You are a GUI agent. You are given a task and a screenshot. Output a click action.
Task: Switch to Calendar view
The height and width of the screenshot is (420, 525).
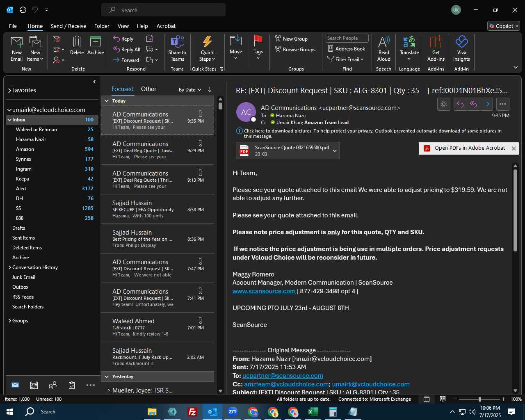(34, 385)
